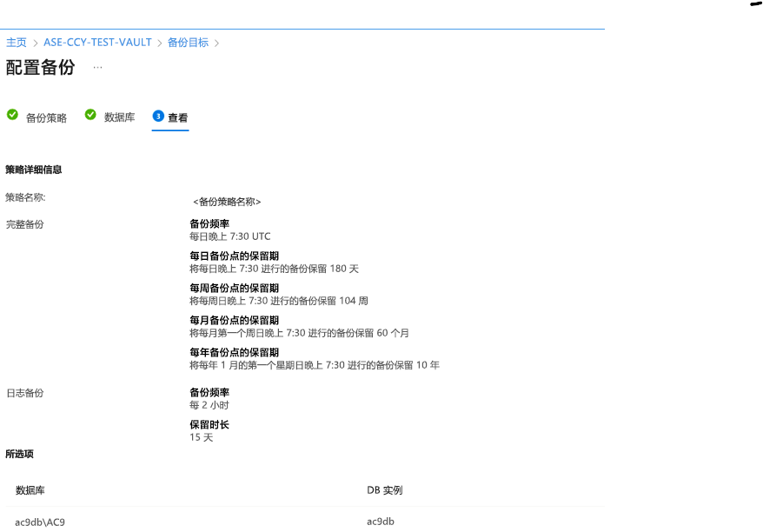
Task: Select the <备份策略名称> policy name value
Action: (227, 202)
